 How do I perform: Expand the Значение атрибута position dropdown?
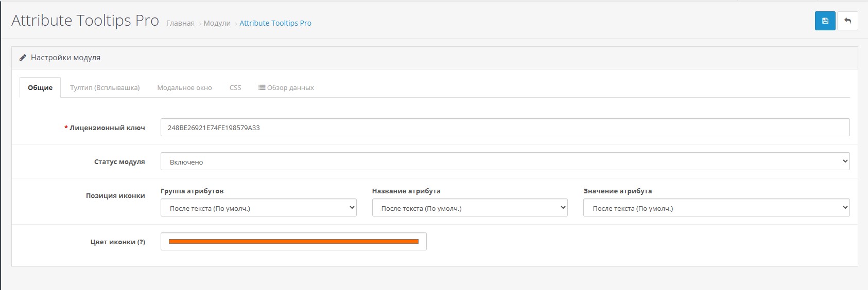(x=716, y=208)
